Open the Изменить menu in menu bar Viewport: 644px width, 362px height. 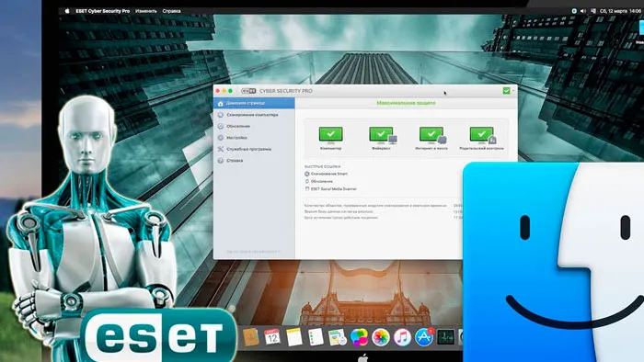click(145, 11)
